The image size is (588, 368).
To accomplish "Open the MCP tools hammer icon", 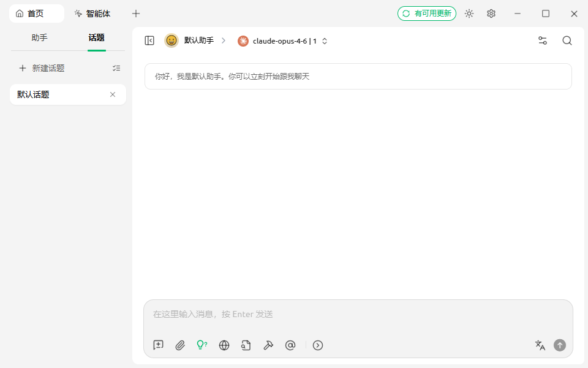I will tap(268, 345).
